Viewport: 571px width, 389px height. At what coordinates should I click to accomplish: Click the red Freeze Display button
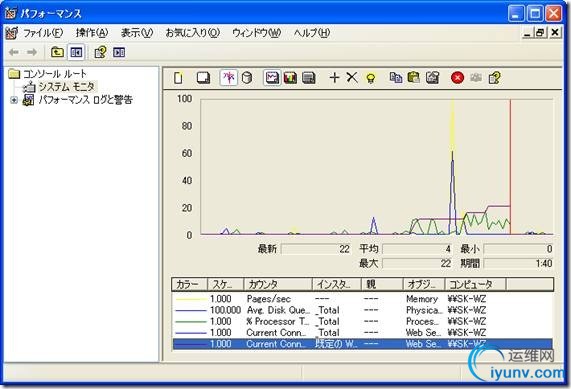click(457, 78)
